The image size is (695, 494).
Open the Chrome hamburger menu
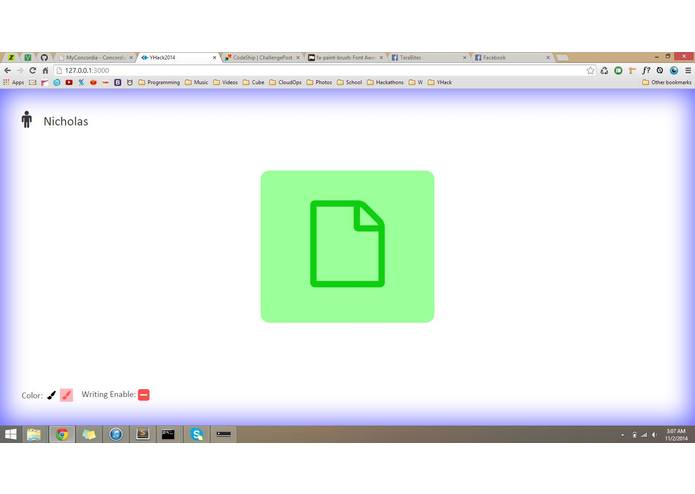click(688, 70)
